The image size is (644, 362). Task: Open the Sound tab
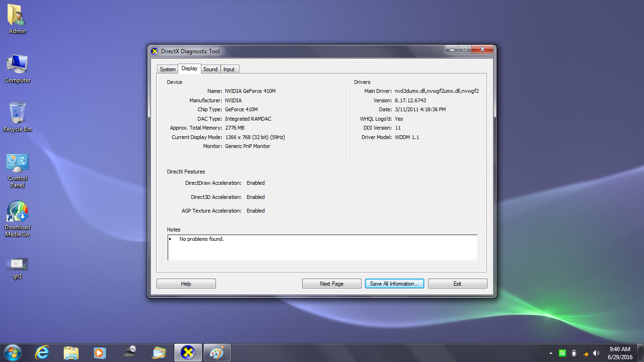tap(210, 69)
